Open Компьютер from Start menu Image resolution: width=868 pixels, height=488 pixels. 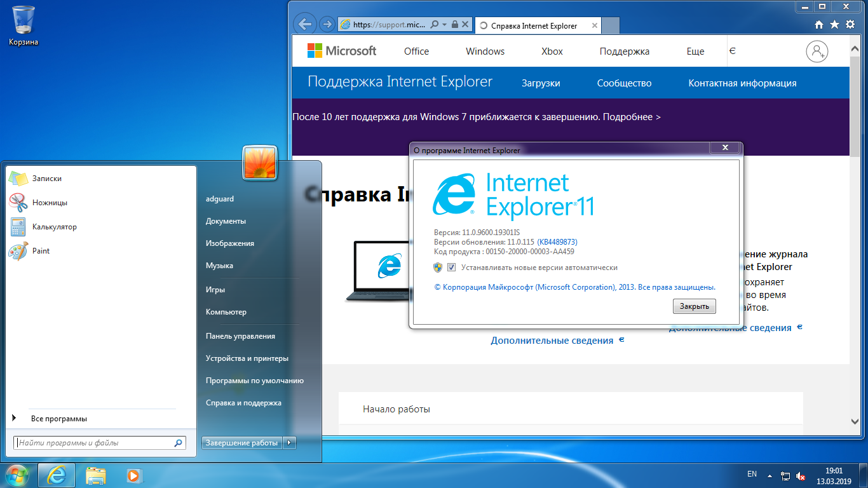(x=226, y=312)
